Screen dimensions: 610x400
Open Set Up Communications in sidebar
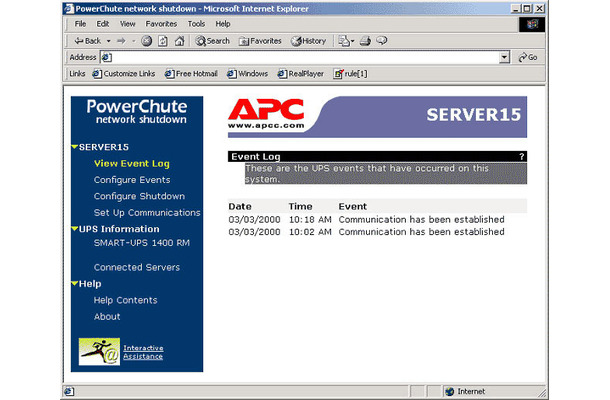(147, 212)
